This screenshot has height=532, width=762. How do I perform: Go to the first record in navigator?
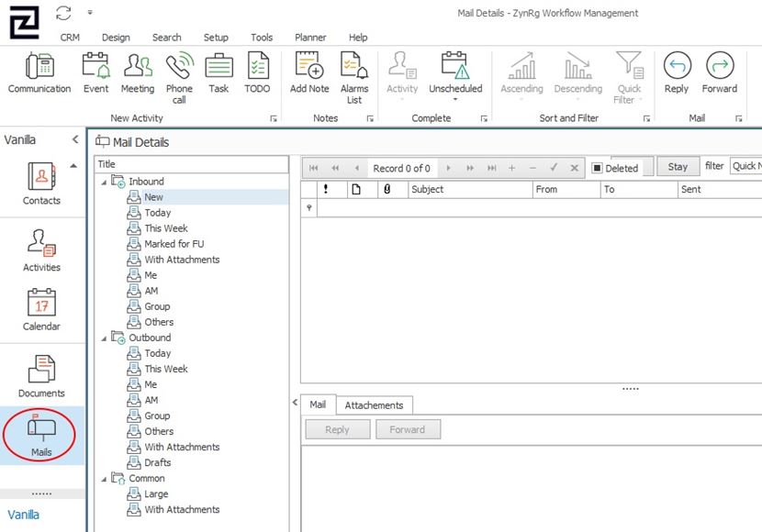[313, 168]
